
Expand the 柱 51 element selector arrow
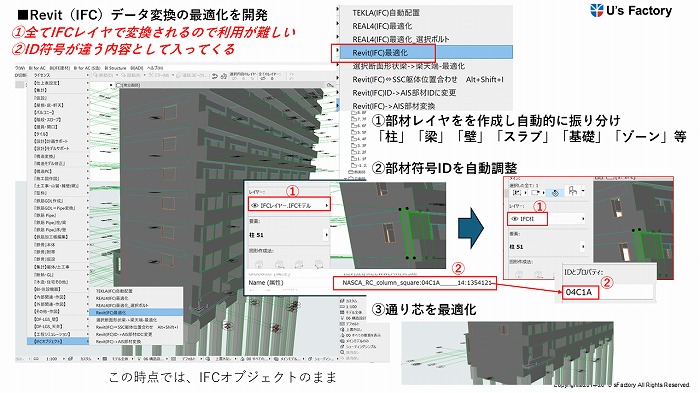tap(327, 235)
